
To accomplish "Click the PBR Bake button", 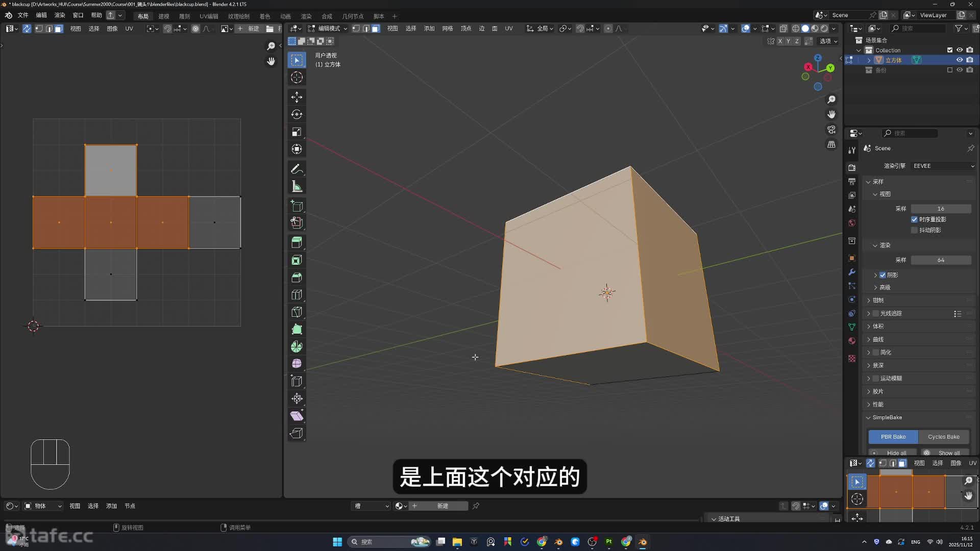I will pyautogui.click(x=893, y=437).
